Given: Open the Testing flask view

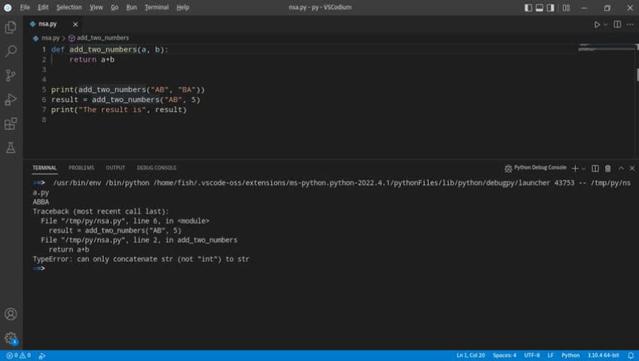Looking at the screenshot, I should [x=11, y=147].
